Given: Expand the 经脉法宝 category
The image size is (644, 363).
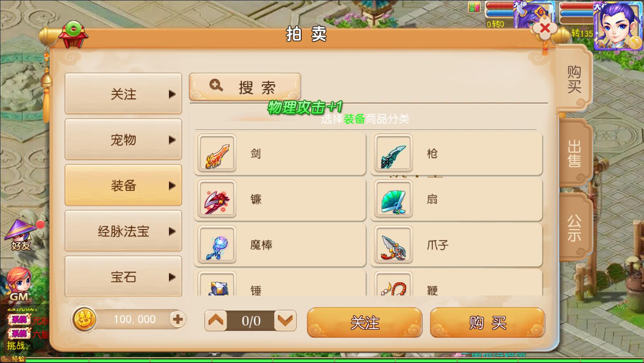Looking at the screenshot, I should point(123,231).
